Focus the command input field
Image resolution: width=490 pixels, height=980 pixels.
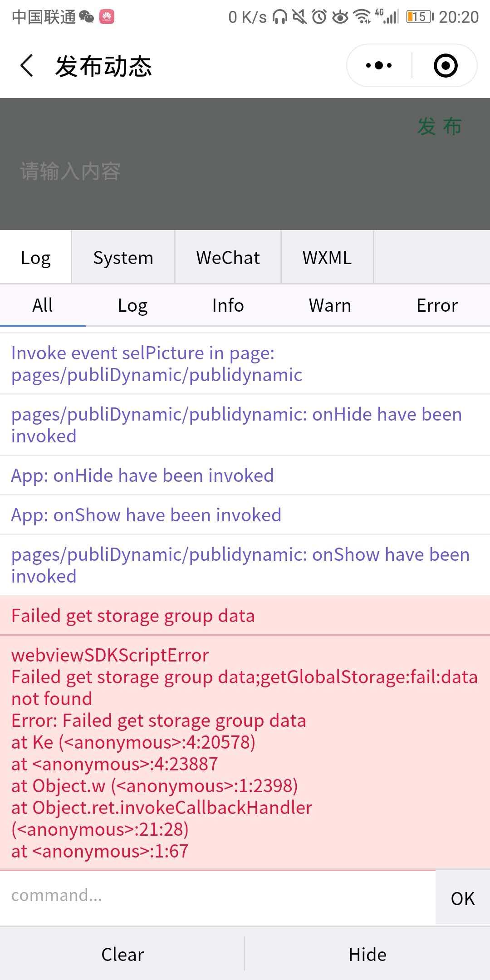pos(218,897)
